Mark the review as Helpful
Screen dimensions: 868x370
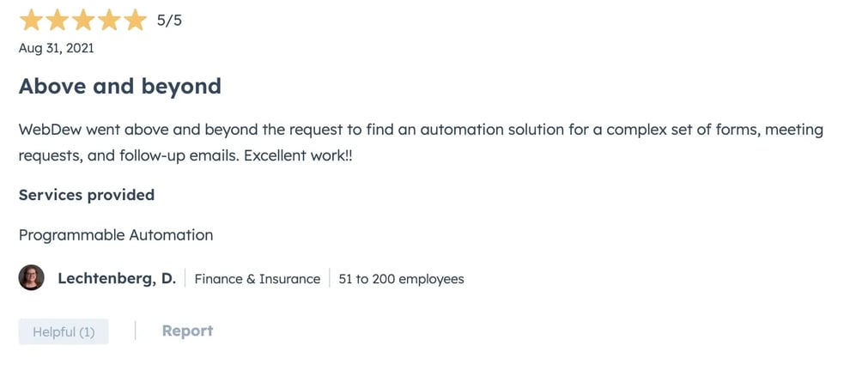pyautogui.click(x=64, y=331)
